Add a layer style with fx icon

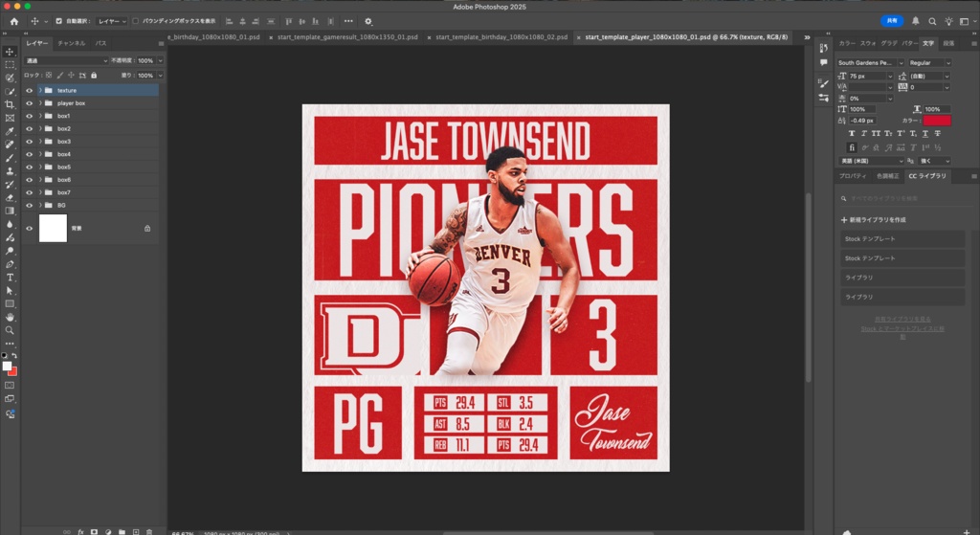(x=80, y=531)
